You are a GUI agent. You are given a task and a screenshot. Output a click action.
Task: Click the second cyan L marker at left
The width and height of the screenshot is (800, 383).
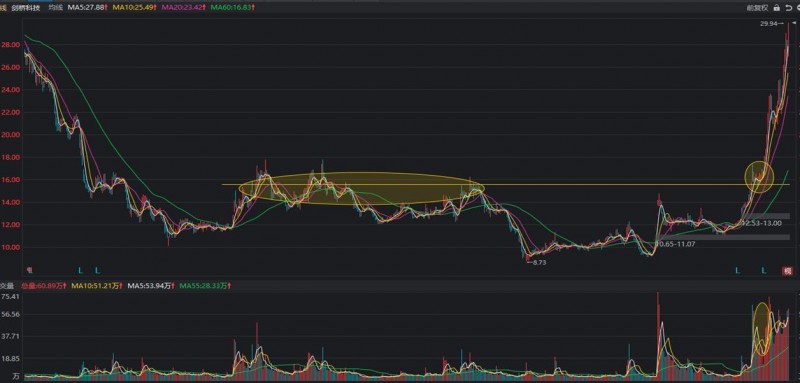pyautogui.click(x=97, y=270)
